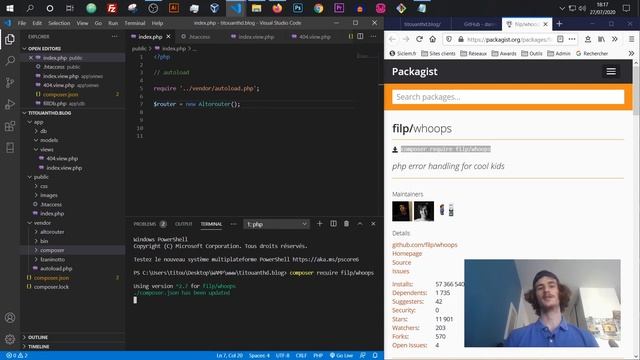
Task: Expand the Outline section
Action: point(38,337)
